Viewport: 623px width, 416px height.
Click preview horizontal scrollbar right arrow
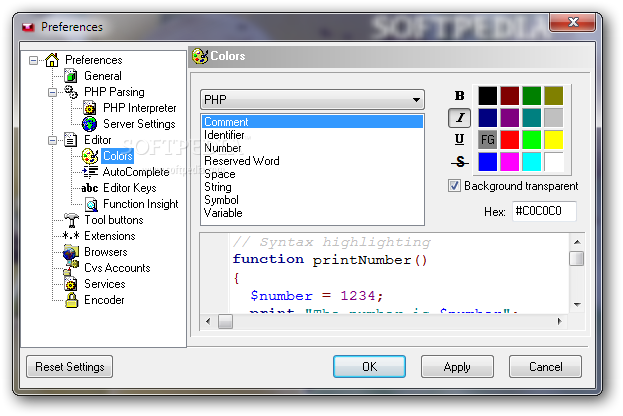tap(559, 321)
